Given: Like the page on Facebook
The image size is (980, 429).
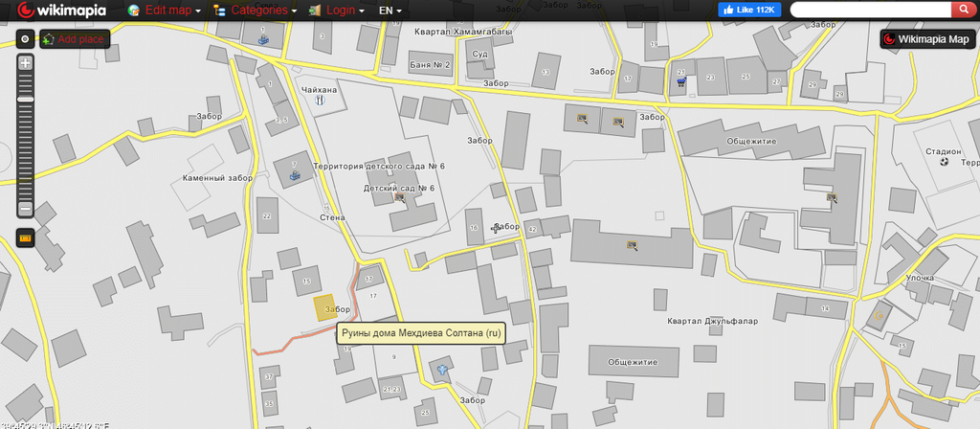Looking at the screenshot, I should [751, 10].
